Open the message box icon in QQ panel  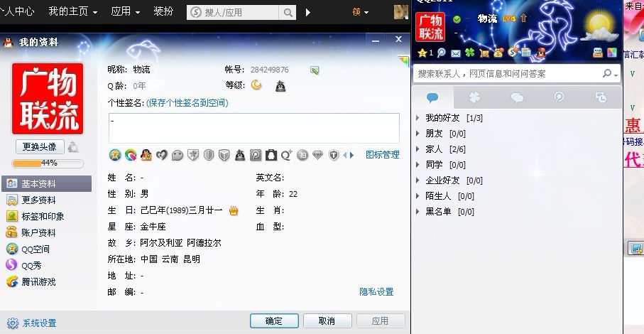pyautogui.click(x=598, y=53)
